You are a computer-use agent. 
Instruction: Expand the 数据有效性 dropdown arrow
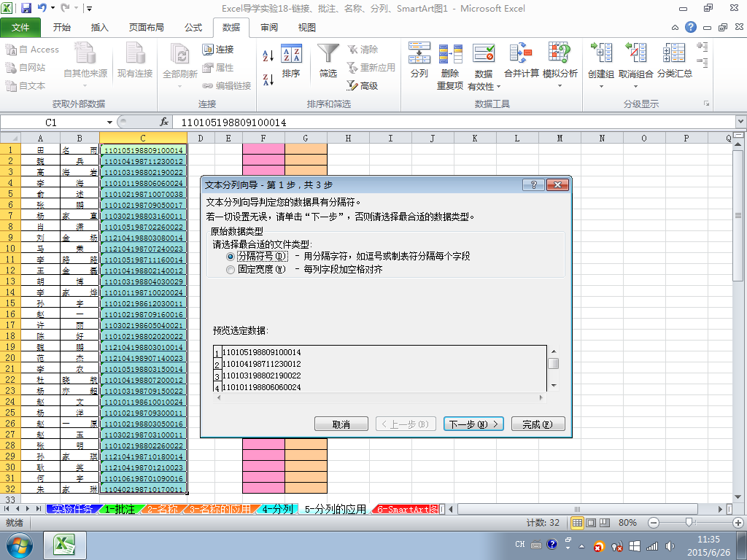pos(499,87)
